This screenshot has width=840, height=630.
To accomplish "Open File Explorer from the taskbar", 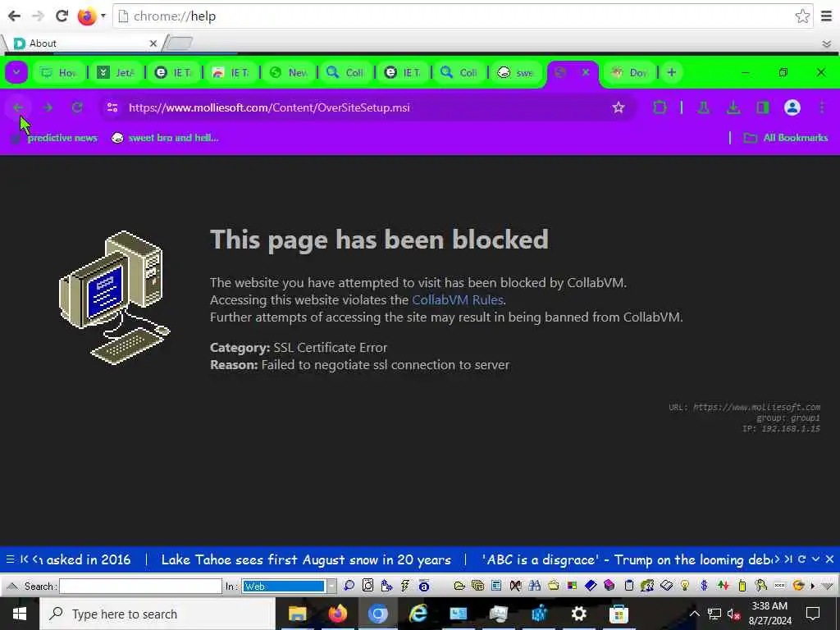I will tap(297, 614).
